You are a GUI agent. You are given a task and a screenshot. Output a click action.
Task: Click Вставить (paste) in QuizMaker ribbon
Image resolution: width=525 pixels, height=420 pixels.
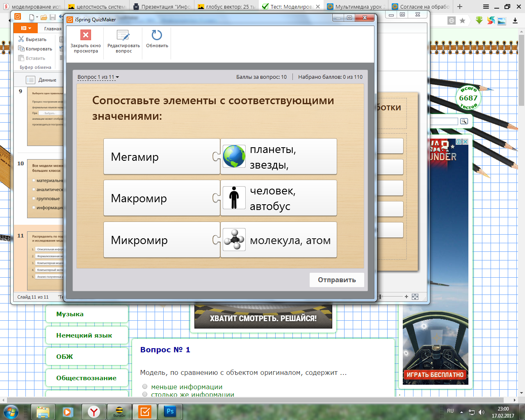[x=32, y=58]
